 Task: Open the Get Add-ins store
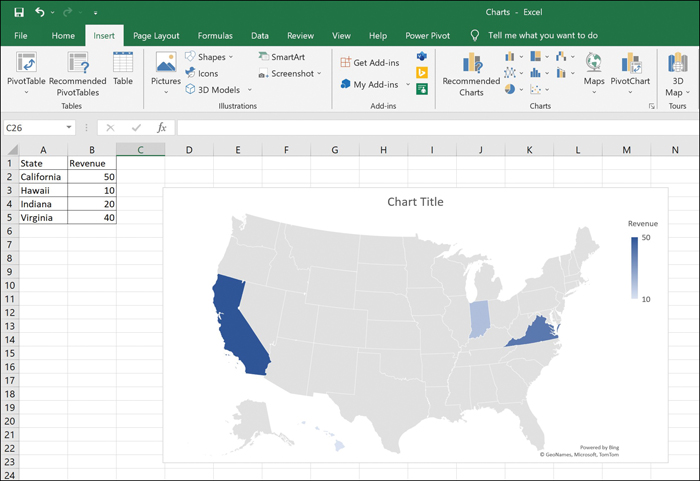click(370, 63)
